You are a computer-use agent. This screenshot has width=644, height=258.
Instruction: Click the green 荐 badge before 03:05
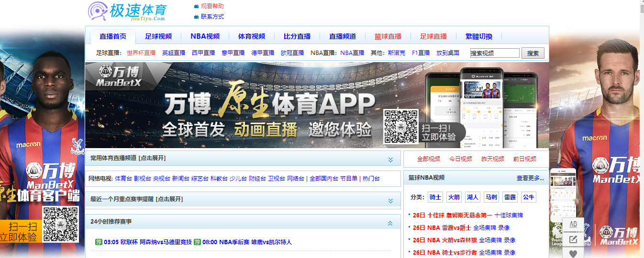point(99,242)
